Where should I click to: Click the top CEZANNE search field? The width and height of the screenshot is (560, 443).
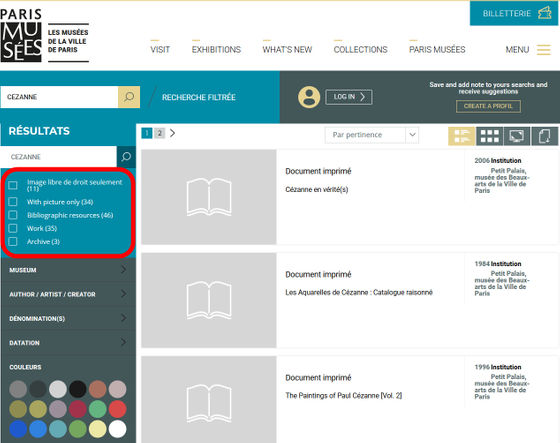click(59, 97)
